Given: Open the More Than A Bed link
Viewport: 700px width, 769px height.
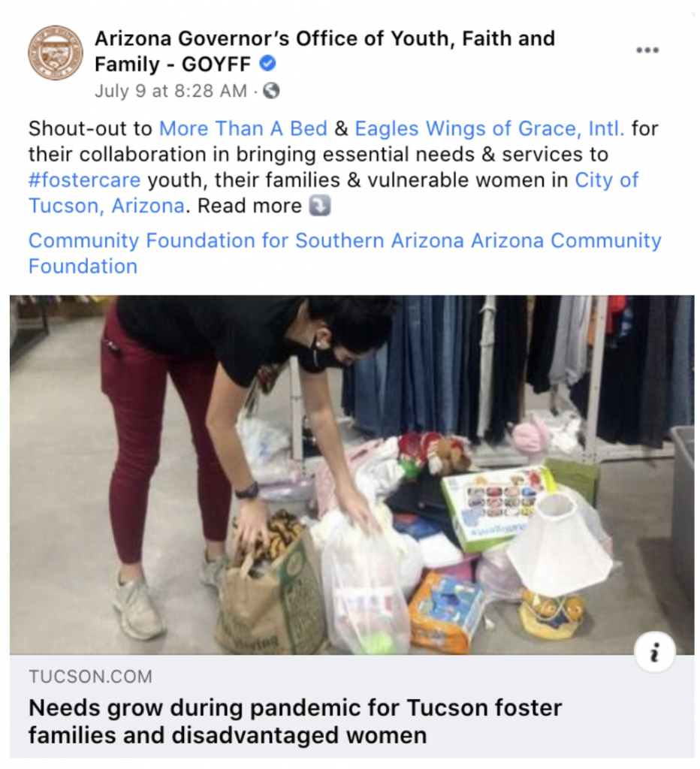Looking at the screenshot, I should pos(243,128).
